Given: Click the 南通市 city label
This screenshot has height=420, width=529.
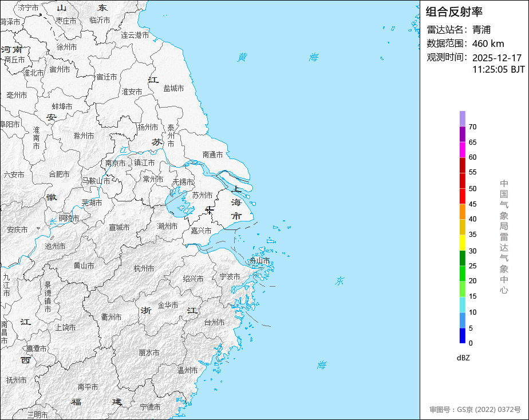Looking at the screenshot, I should [x=212, y=154].
